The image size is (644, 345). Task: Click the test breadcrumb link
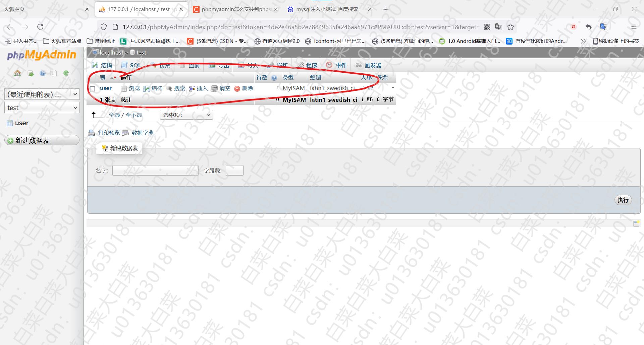tap(141, 53)
